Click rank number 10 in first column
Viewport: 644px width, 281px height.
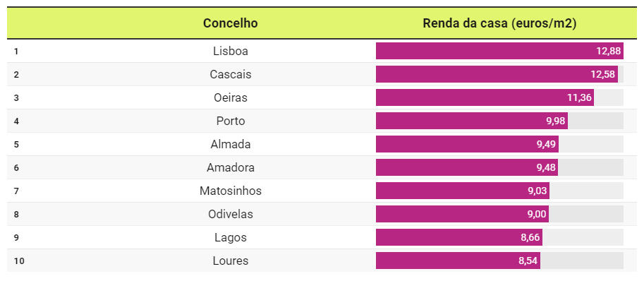point(19,261)
